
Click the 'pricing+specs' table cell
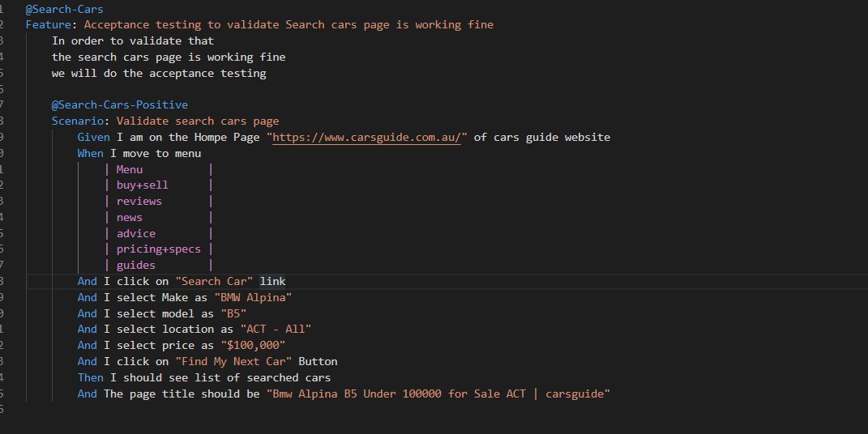[158, 249]
